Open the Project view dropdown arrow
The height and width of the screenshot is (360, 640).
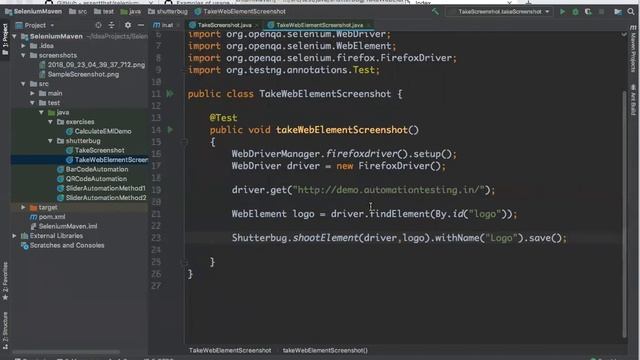pos(52,25)
